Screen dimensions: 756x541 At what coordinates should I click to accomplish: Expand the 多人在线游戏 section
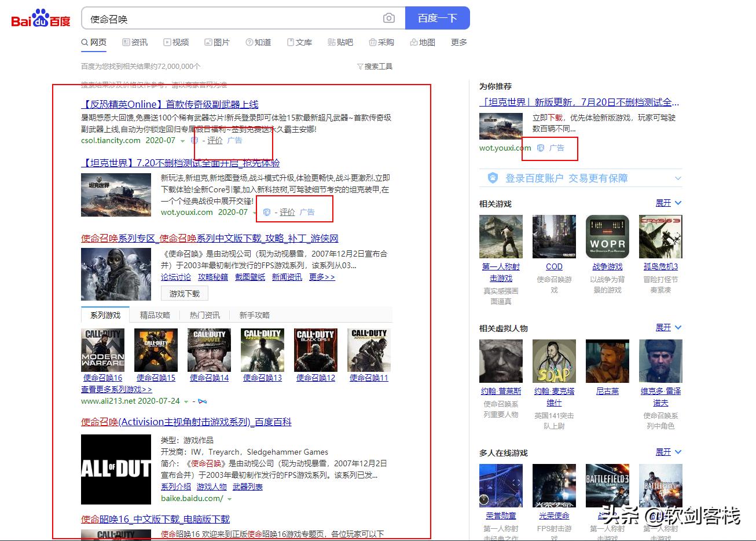(668, 452)
